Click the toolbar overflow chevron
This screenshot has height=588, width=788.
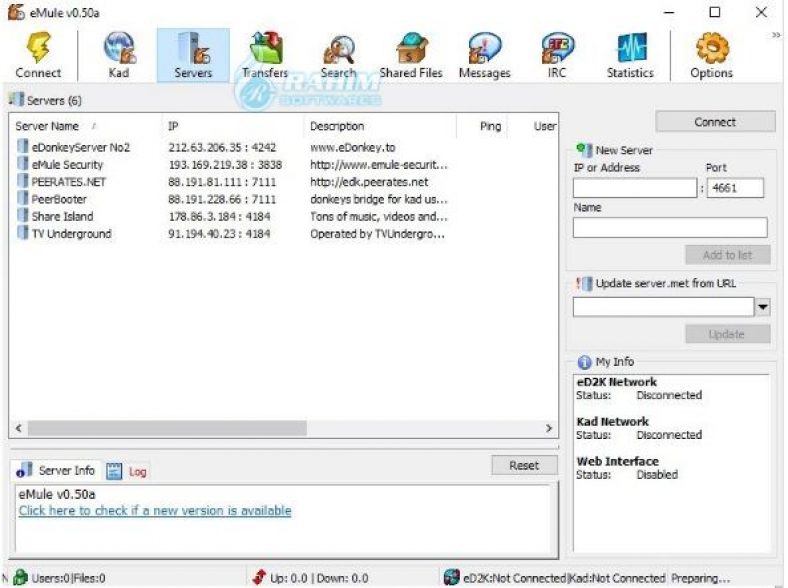776,35
